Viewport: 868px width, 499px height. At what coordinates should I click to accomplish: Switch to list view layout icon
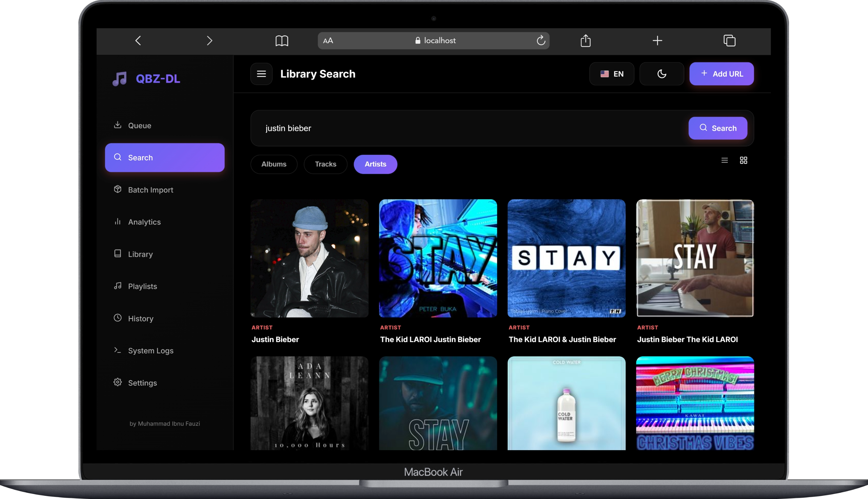(724, 160)
